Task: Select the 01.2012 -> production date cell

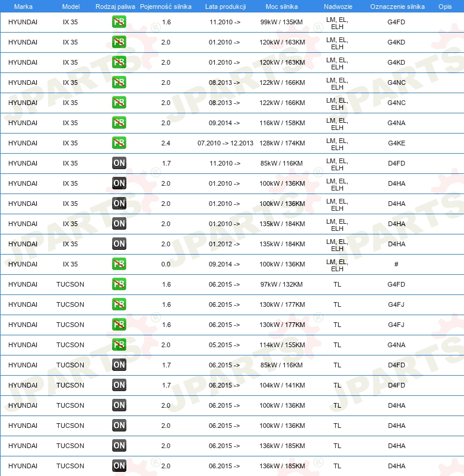Action: pos(224,244)
